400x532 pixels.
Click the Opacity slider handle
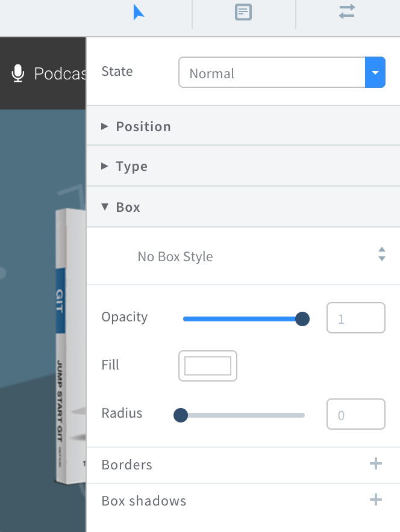point(302,319)
